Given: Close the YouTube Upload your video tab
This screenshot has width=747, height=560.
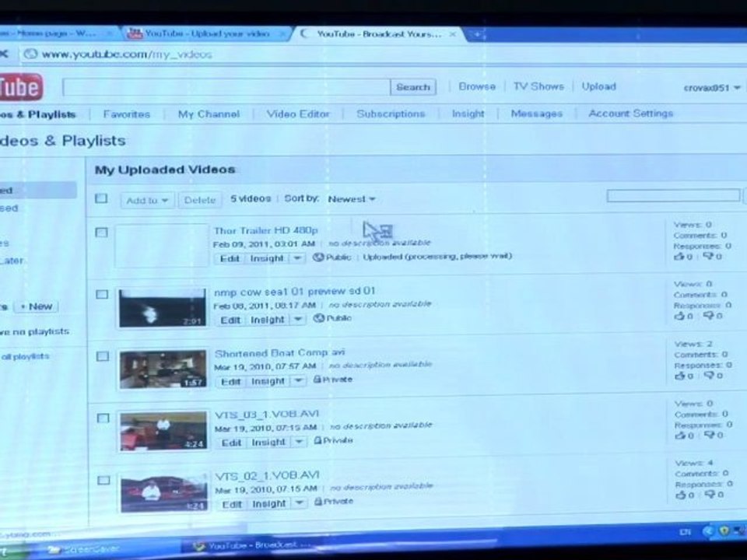Looking at the screenshot, I should tap(283, 33).
